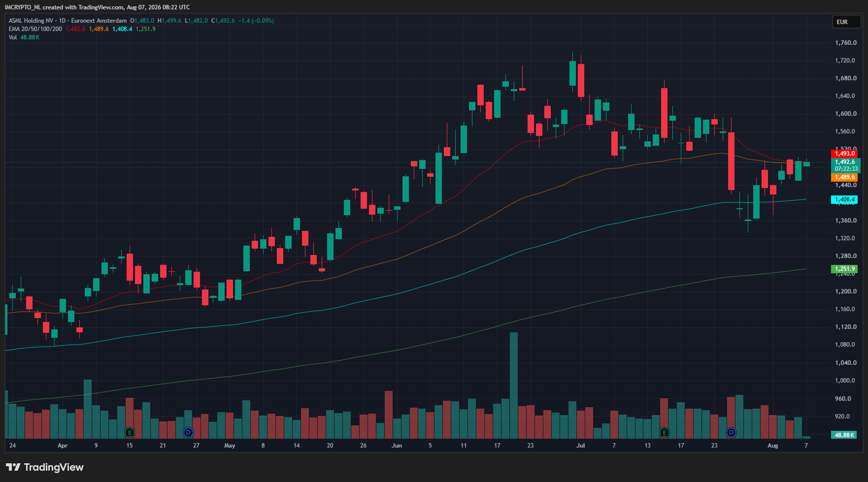Click the close price C1,492.6 in legend

223,21
